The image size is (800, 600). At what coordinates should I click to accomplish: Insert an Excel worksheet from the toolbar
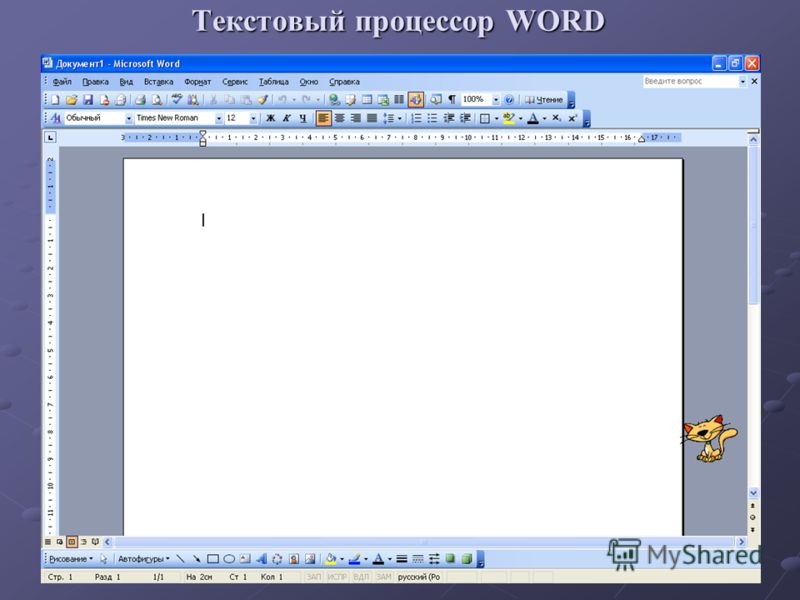point(383,100)
